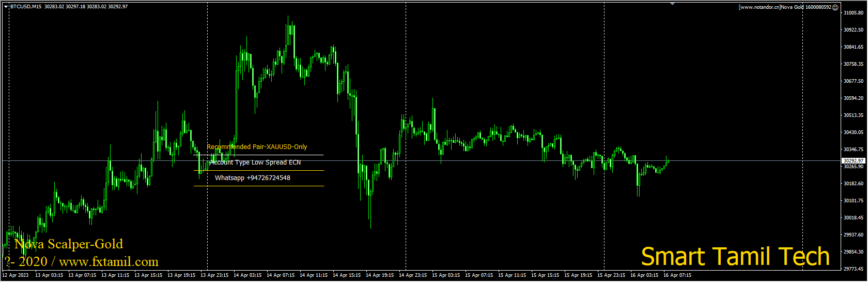The image size is (868, 282).
Task: Click the 30182.60 price scale value
Action: point(854,184)
